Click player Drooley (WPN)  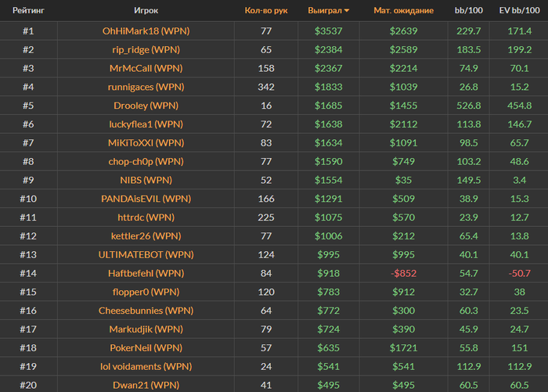(x=146, y=103)
